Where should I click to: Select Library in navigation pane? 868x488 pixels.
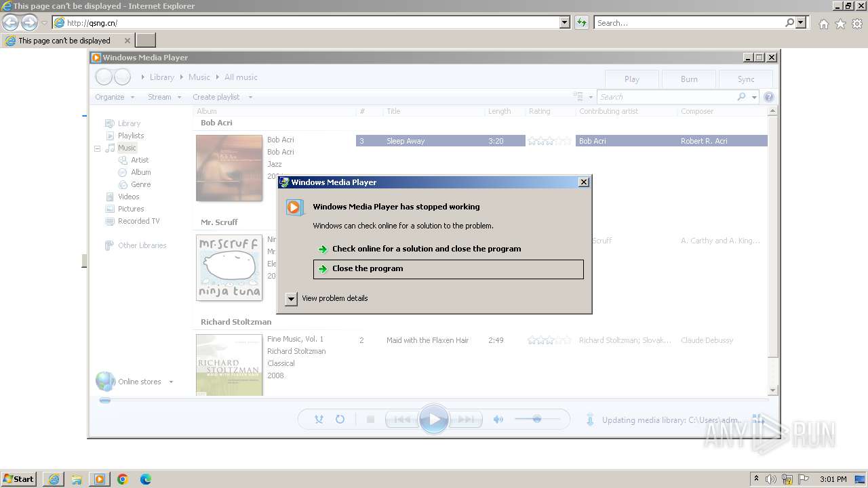(x=129, y=123)
